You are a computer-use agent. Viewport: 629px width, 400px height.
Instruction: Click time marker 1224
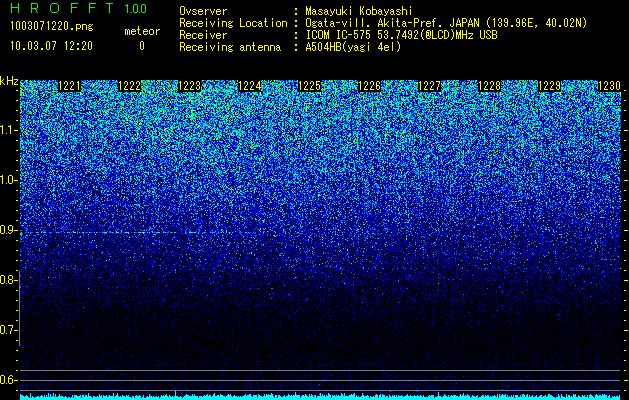click(x=250, y=86)
